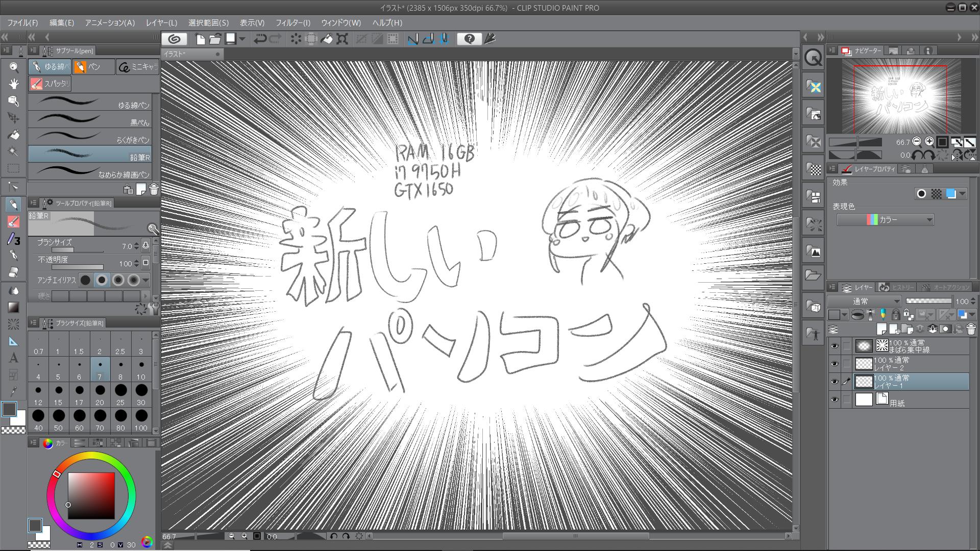
Task: Choose brush size 10 preset
Action: pyautogui.click(x=141, y=369)
